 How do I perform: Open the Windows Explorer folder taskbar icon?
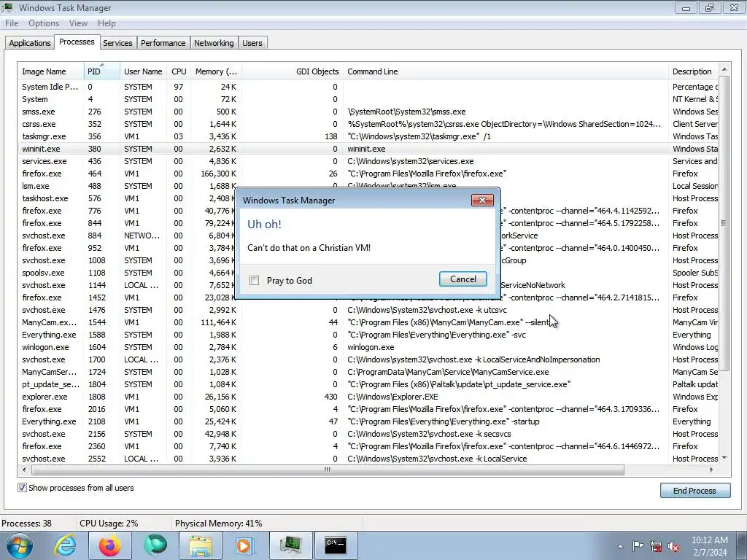[x=201, y=545]
